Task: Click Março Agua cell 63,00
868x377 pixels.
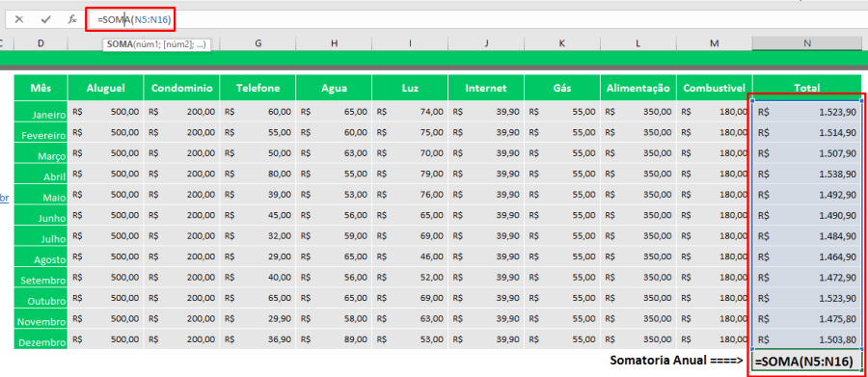Action: point(334,152)
